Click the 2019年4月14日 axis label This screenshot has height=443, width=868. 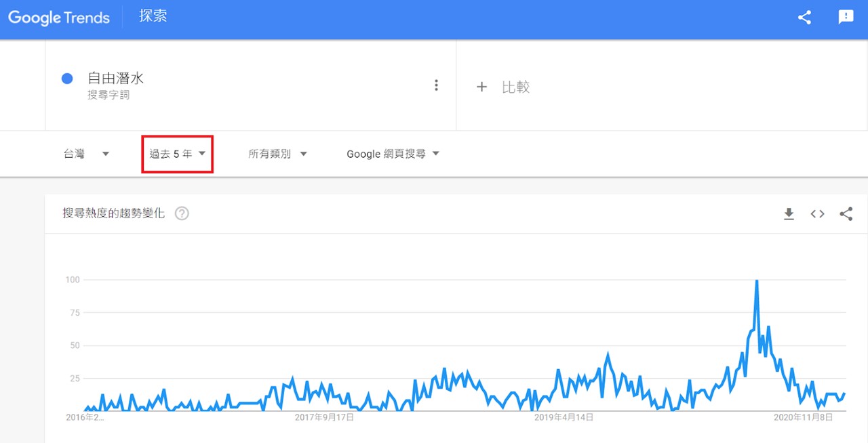tap(564, 417)
